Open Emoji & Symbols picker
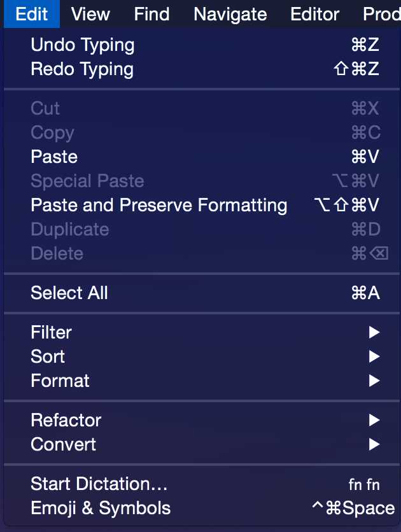Image resolution: width=401 pixels, height=532 pixels. 202,508
